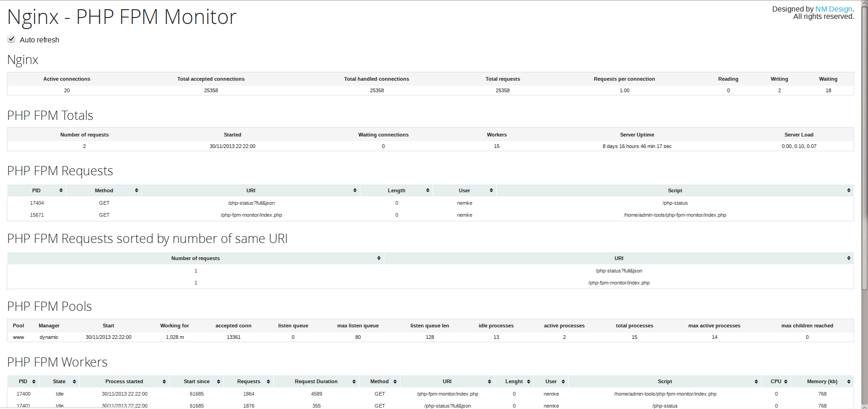The height and width of the screenshot is (409, 868).
Task: Click the server uptime value
Action: click(637, 146)
